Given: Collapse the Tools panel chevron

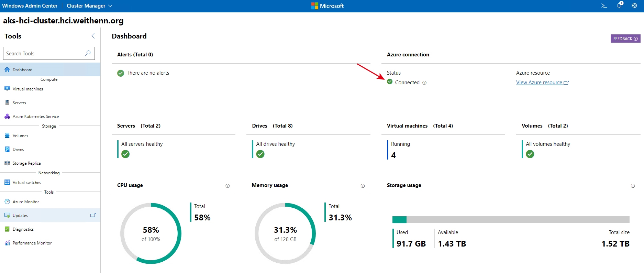Looking at the screenshot, I should [93, 36].
